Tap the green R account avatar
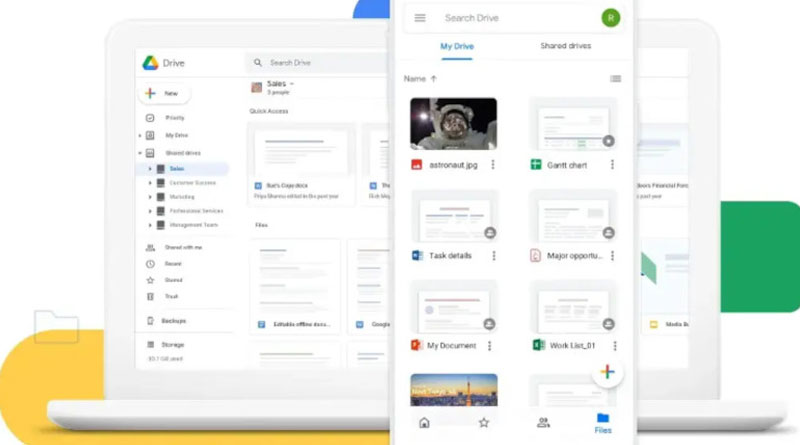Screen dimensions: 800x445 click(x=610, y=18)
